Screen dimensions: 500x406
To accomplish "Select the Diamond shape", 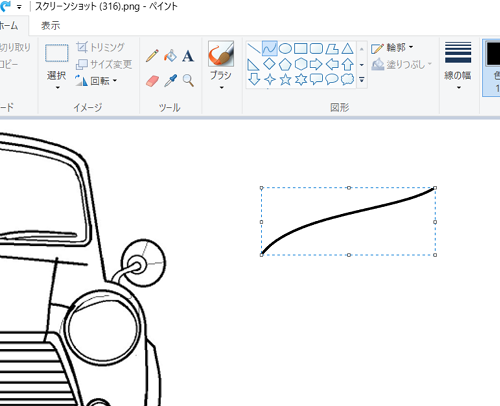I will [x=269, y=64].
